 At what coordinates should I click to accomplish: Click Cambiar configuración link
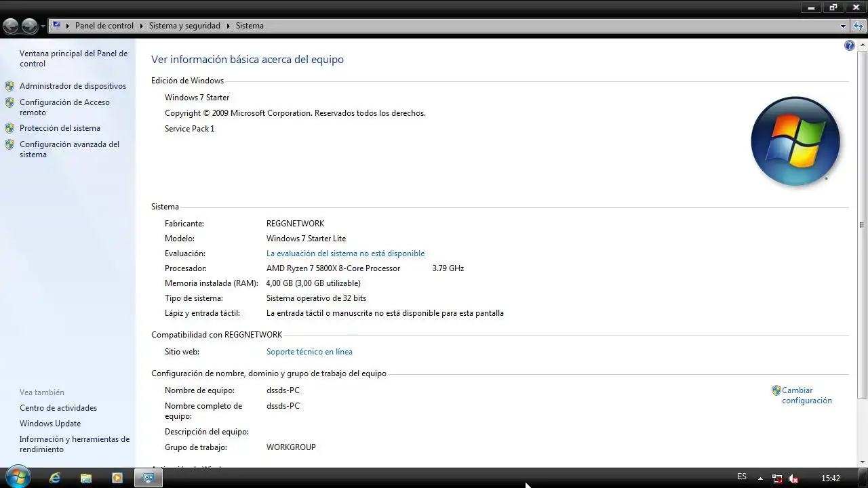coord(807,395)
